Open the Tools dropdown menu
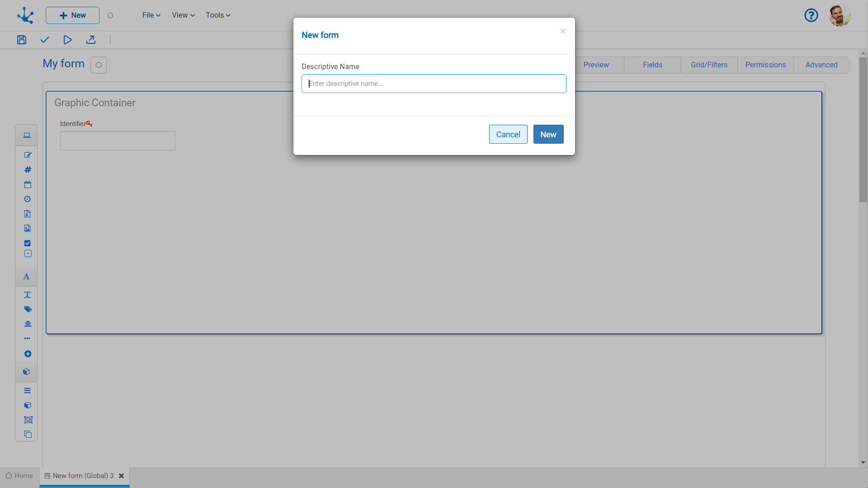Image resolution: width=868 pixels, height=488 pixels. 218,15
